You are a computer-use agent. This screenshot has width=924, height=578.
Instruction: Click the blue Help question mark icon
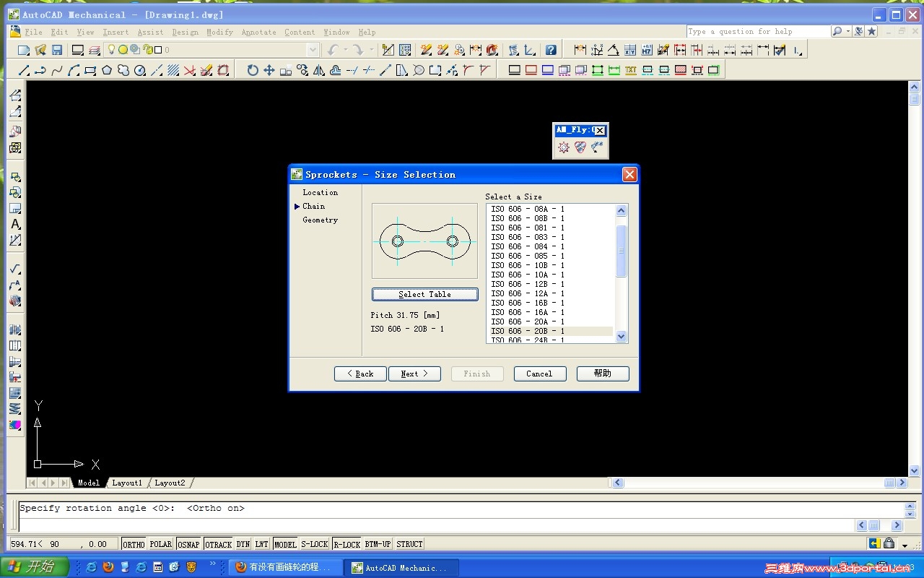click(551, 51)
